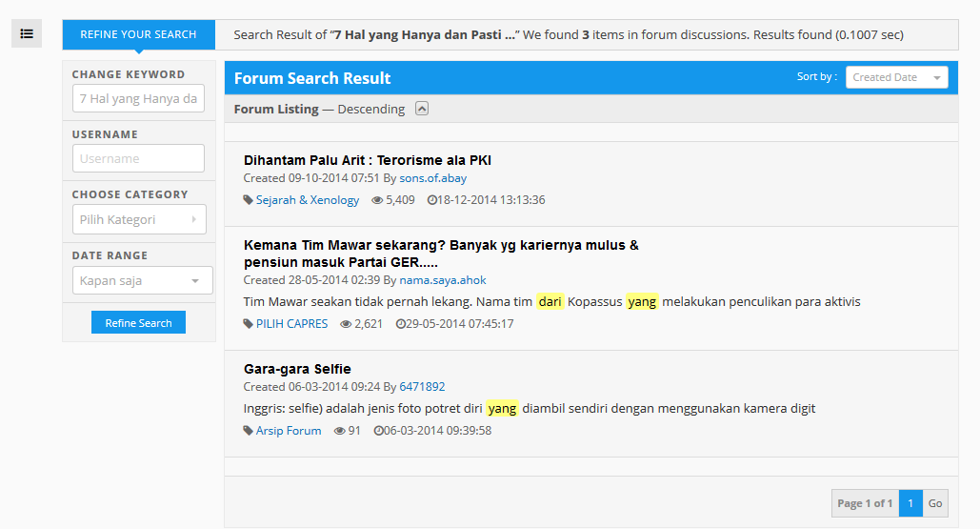This screenshot has height=529, width=980.
Task: Open the Sort by Created Date dropdown
Action: (x=896, y=77)
